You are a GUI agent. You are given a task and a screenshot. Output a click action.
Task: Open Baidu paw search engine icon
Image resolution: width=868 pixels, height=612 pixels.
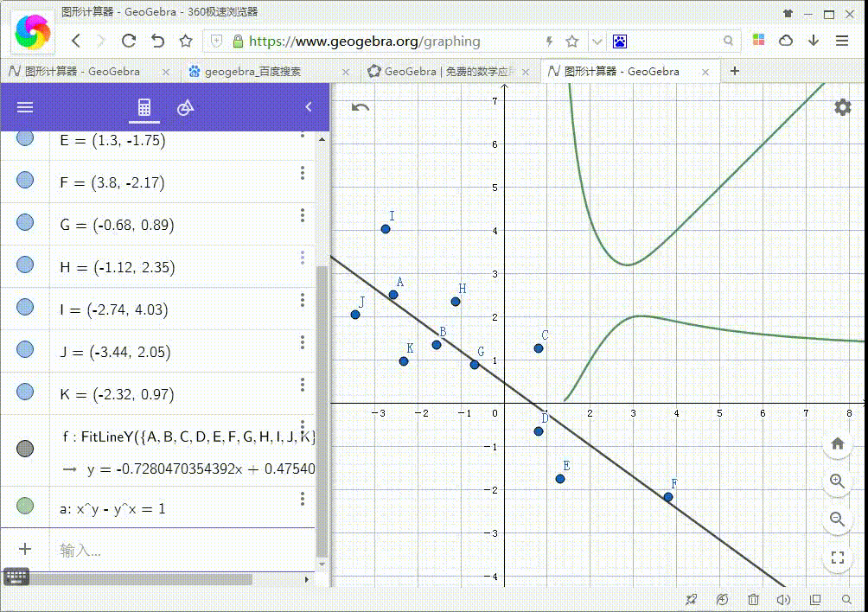click(620, 41)
